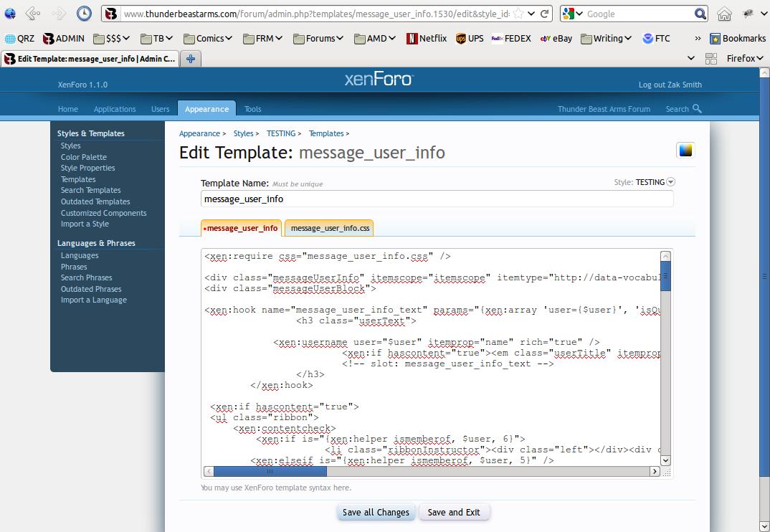Expand the Style: TESTING dropdown arrow
The height and width of the screenshot is (532, 770).
[x=670, y=182]
